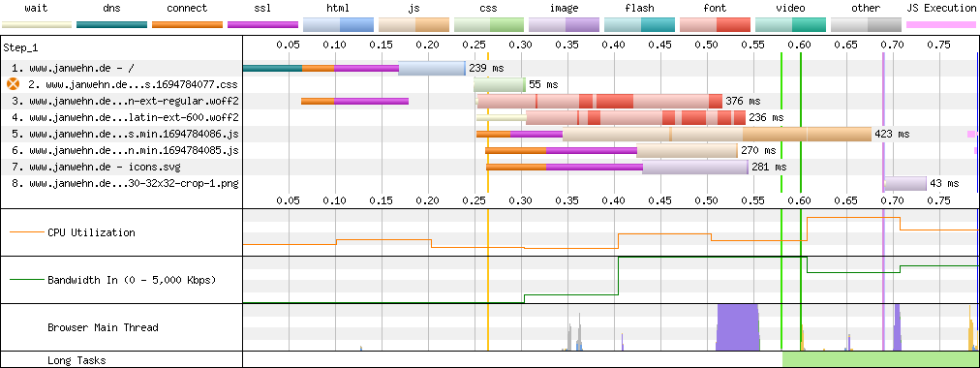Screen dimensions: 980x368
Task: Click the 236 ms duration label
Action: pos(766,117)
